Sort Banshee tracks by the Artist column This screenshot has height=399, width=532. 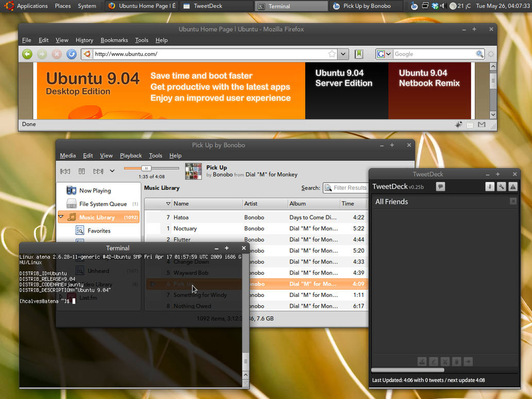coord(264,204)
